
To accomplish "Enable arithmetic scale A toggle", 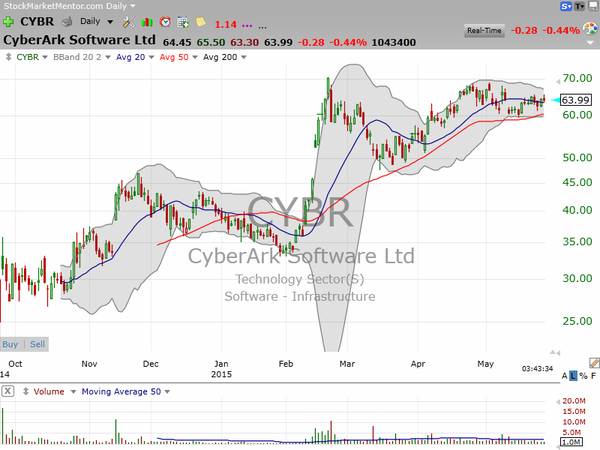I will coord(564,376).
